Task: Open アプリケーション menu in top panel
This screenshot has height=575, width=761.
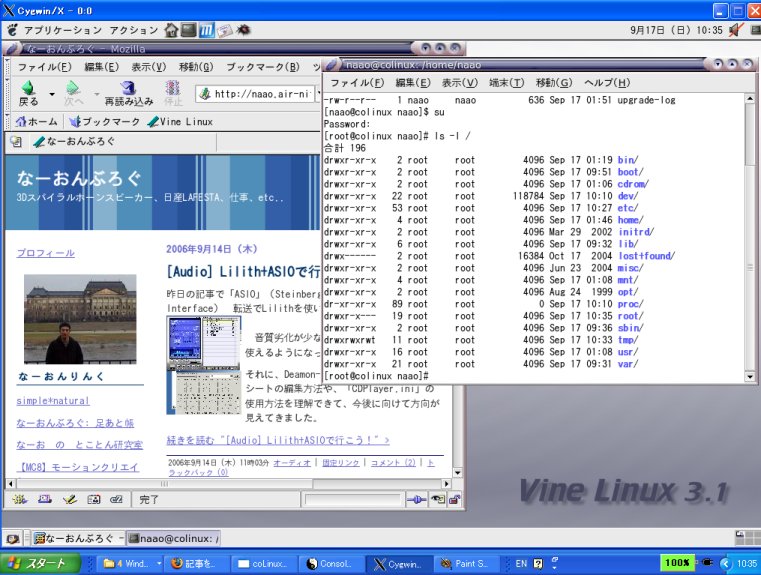Action: click(x=63, y=30)
